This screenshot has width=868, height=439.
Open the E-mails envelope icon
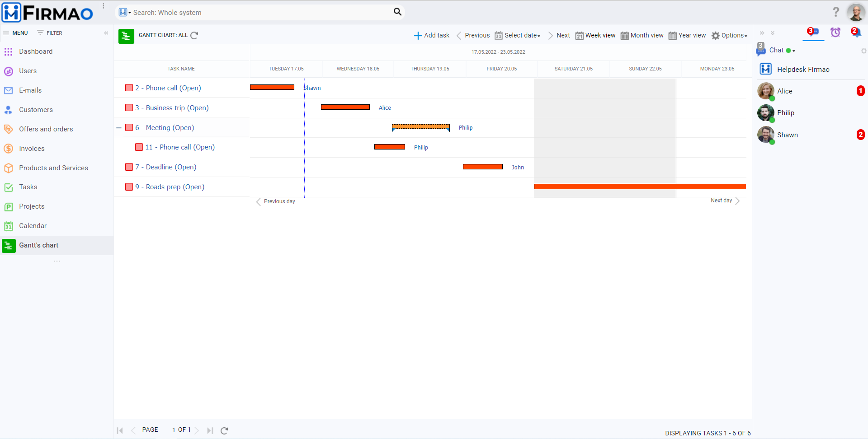click(x=8, y=90)
